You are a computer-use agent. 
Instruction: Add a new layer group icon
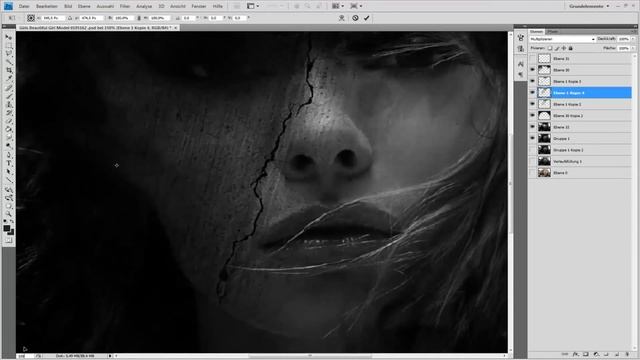(606, 354)
